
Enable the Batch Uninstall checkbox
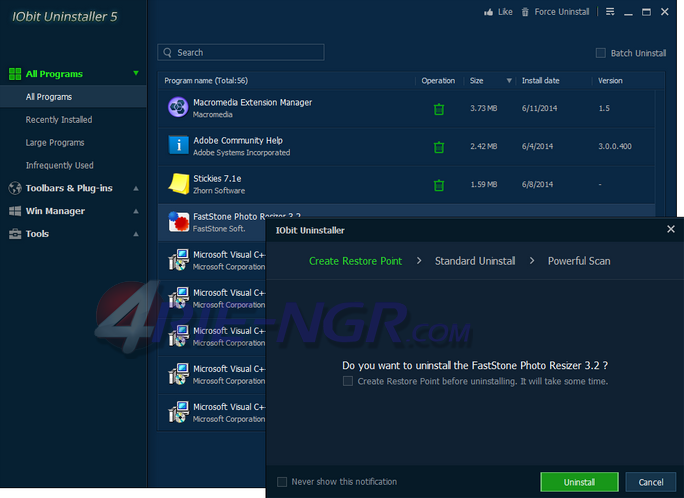(x=601, y=53)
